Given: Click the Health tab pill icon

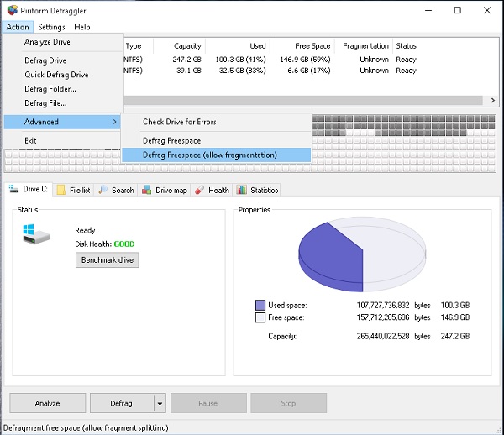Looking at the screenshot, I should (200, 190).
